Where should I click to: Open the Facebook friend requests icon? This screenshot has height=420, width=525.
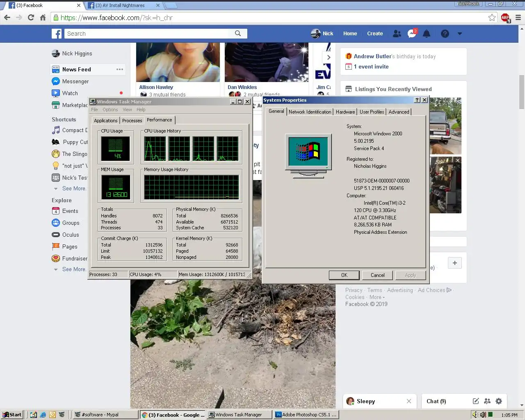[397, 34]
